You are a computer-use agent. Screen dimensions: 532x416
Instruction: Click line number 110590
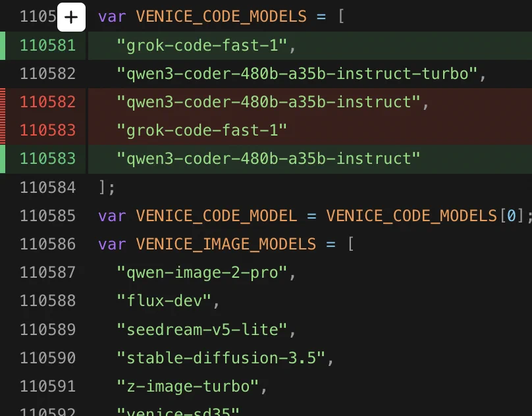(x=47, y=358)
